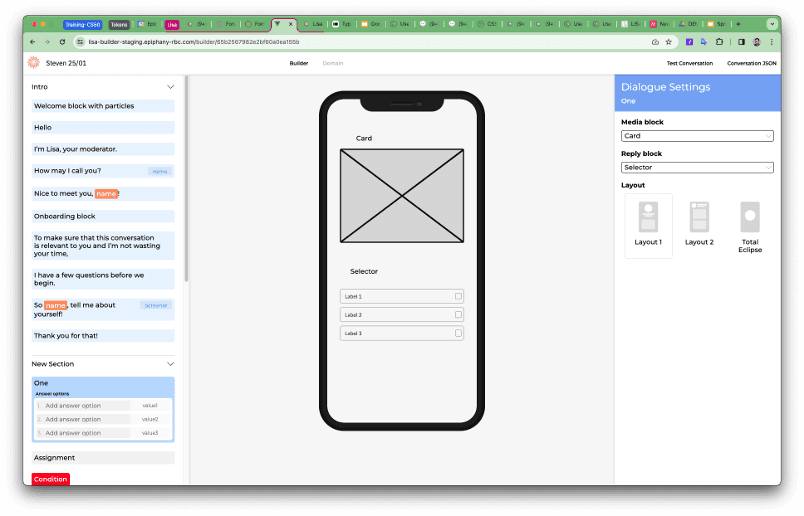
Task: Open the Media block Card dropdown
Action: [697, 136]
